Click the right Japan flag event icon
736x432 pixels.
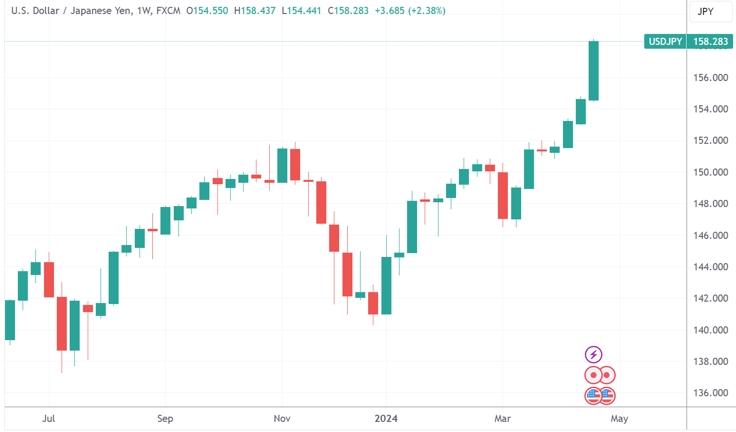click(x=607, y=375)
